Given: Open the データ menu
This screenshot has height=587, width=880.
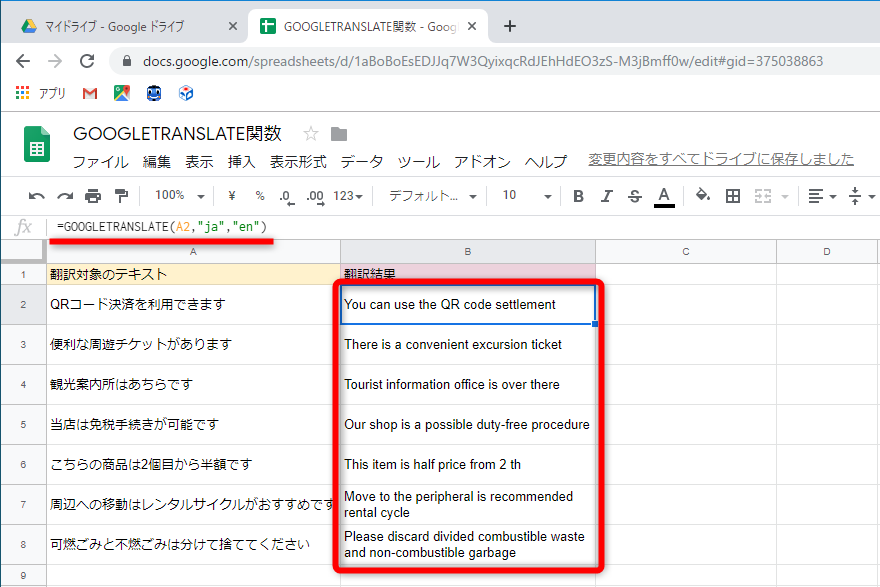Looking at the screenshot, I should [x=363, y=161].
